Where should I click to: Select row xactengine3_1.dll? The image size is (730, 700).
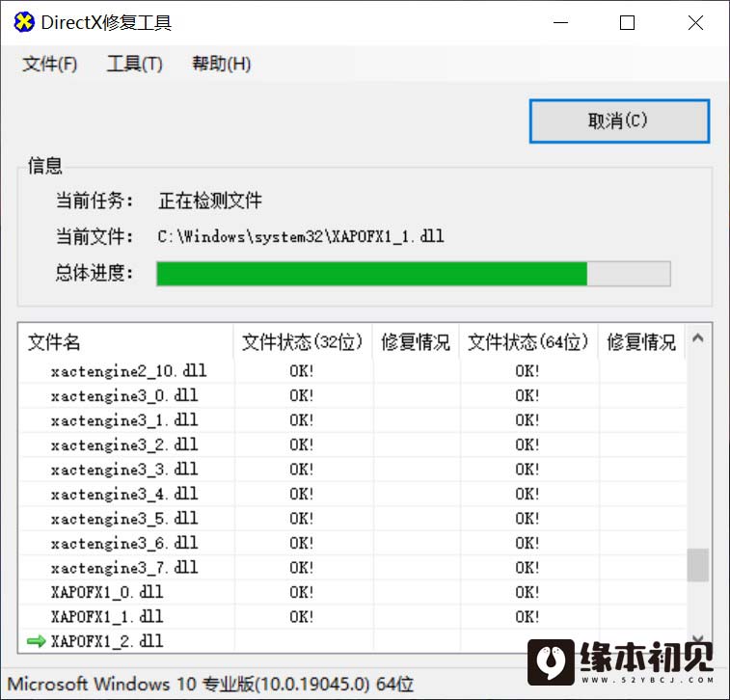pos(352,420)
